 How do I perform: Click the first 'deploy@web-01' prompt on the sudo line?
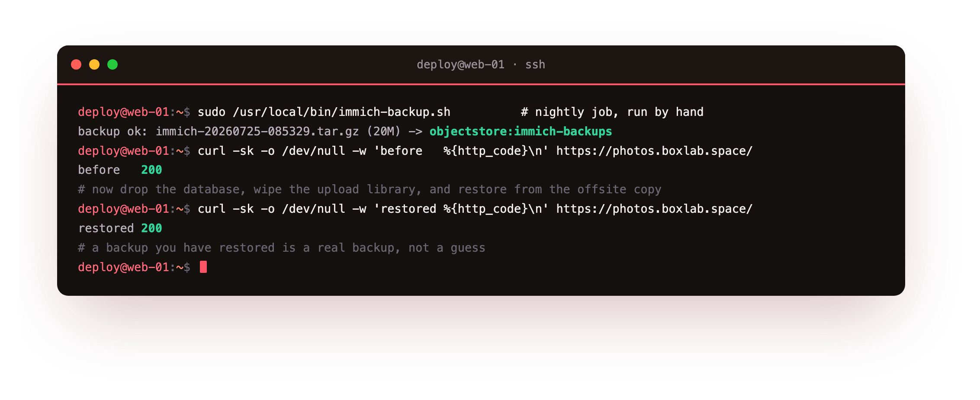(x=123, y=112)
